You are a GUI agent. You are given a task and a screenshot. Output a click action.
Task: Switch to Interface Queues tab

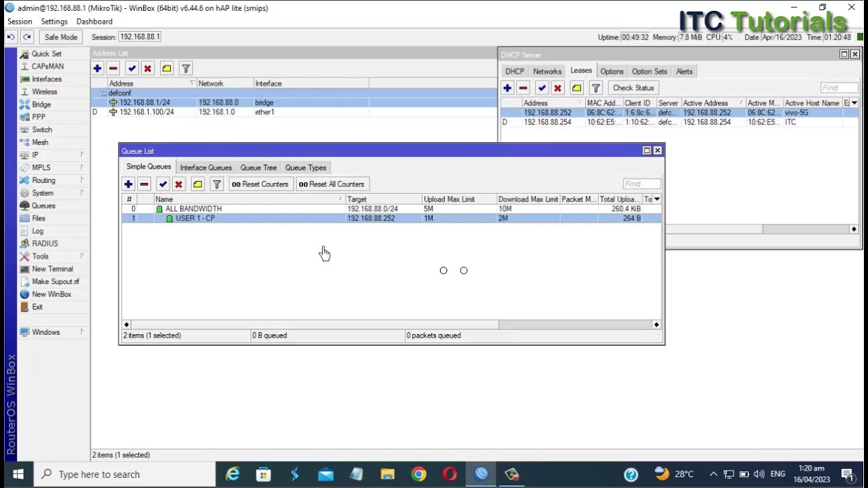pos(206,167)
